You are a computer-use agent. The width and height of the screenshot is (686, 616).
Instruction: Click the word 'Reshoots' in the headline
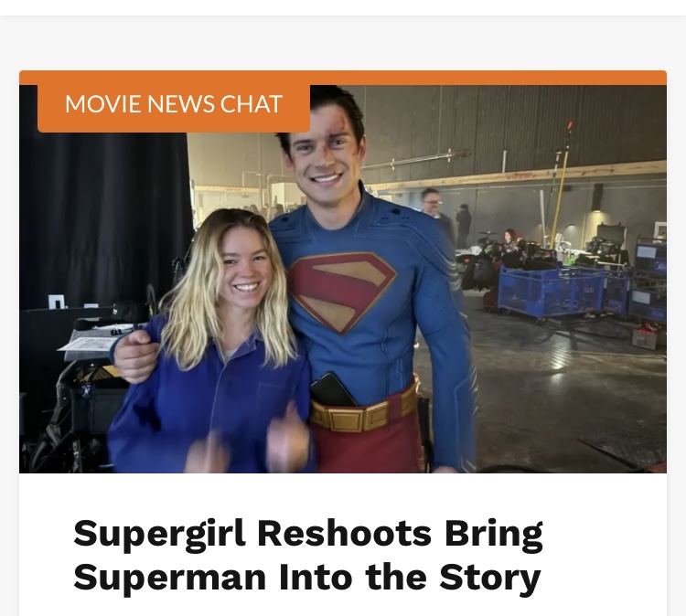[x=344, y=534]
